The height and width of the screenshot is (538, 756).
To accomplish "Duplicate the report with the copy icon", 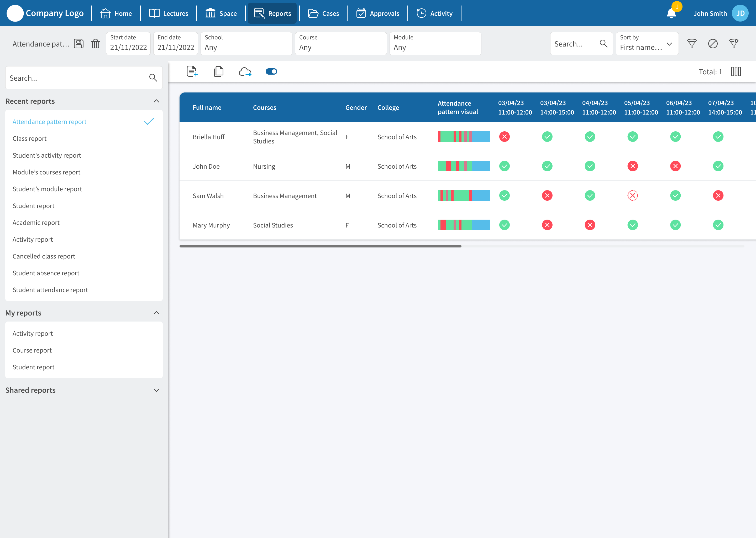I will tap(218, 71).
